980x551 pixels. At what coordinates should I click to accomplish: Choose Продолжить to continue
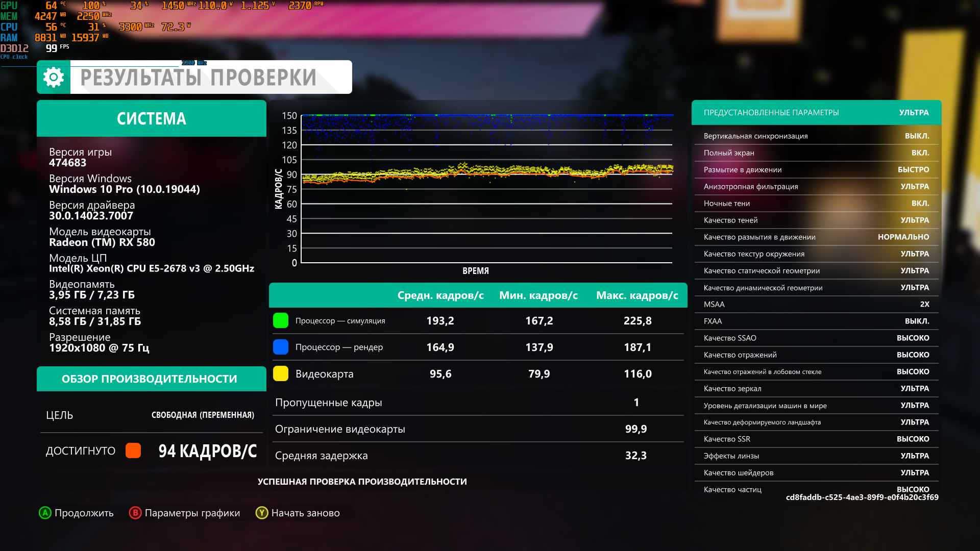(84, 513)
